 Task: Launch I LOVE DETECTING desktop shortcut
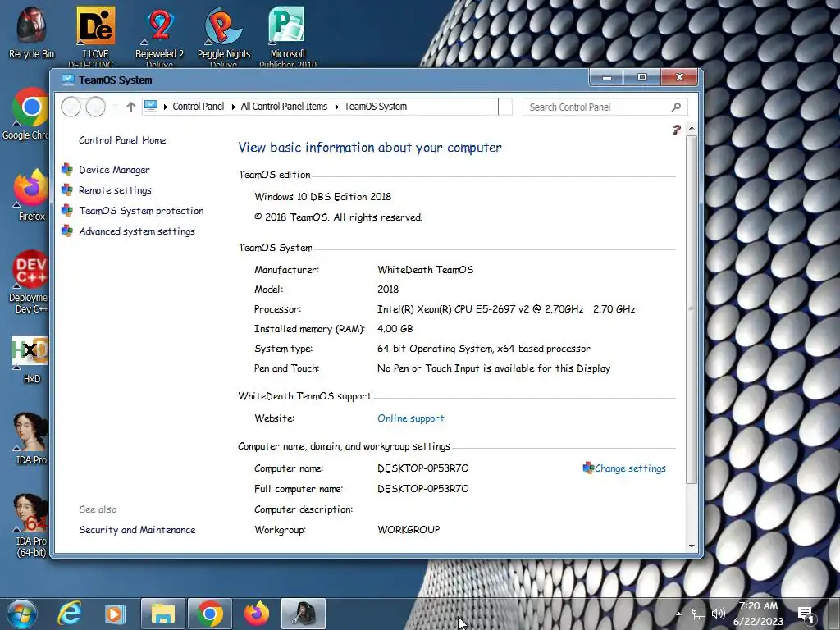pyautogui.click(x=95, y=36)
